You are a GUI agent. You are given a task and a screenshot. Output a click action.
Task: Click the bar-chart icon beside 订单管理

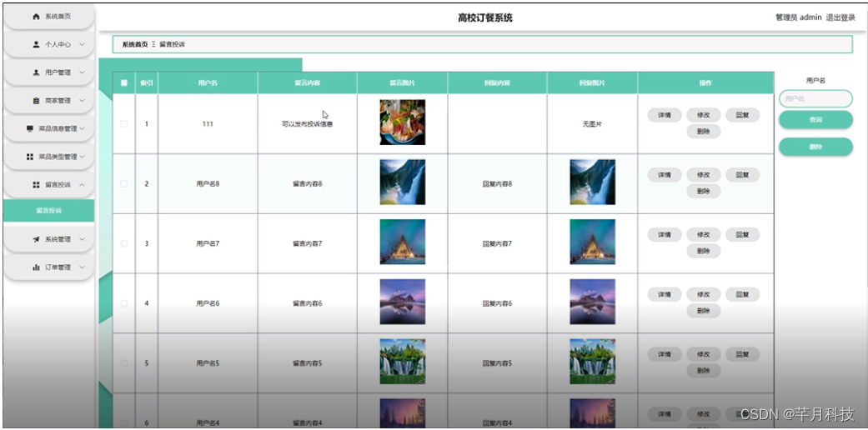(36, 267)
